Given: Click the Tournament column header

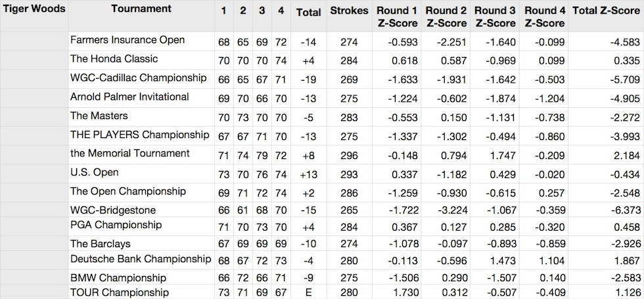Looking at the screenshot, I should pyautogui.click(x=141, y=16).
